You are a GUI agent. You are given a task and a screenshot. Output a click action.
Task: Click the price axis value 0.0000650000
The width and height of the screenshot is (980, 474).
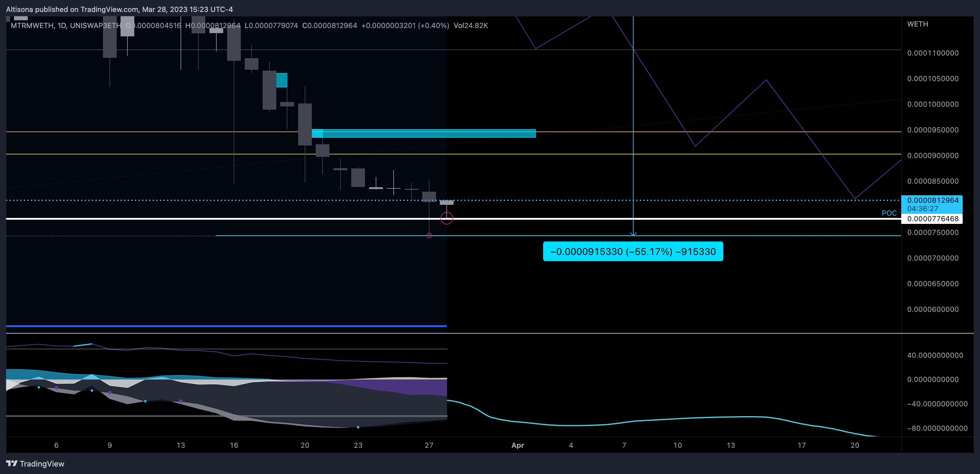(x=933, y=284)
